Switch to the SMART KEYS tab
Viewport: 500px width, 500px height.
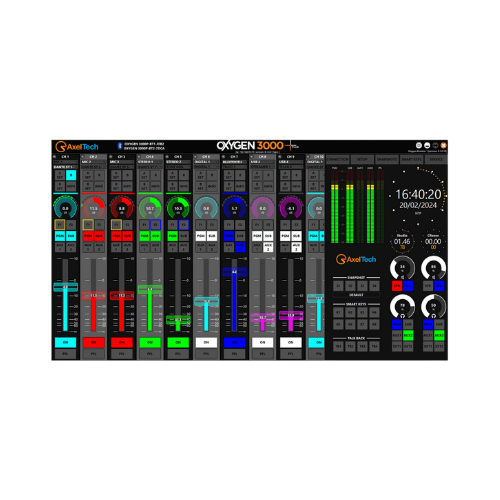(x=411, y=159)
